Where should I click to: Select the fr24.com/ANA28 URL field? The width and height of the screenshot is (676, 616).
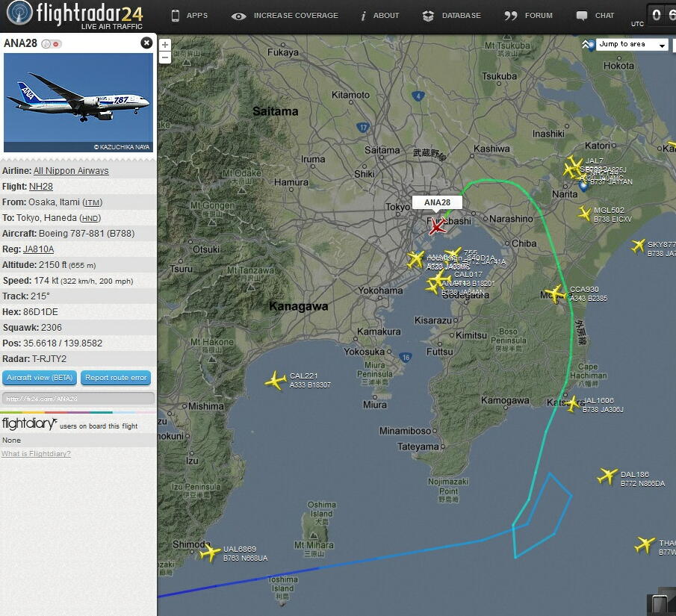(78, 399)
